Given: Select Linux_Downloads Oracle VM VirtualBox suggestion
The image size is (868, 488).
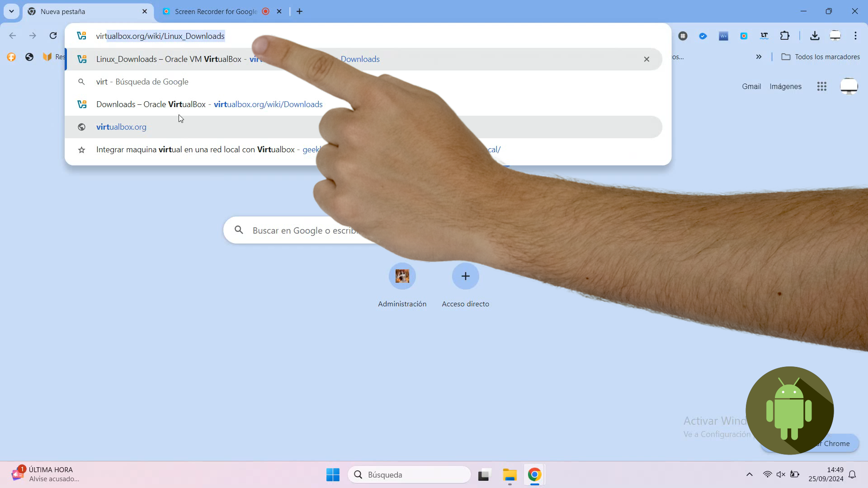Looking at the screenshot, I should pos(363,59).
